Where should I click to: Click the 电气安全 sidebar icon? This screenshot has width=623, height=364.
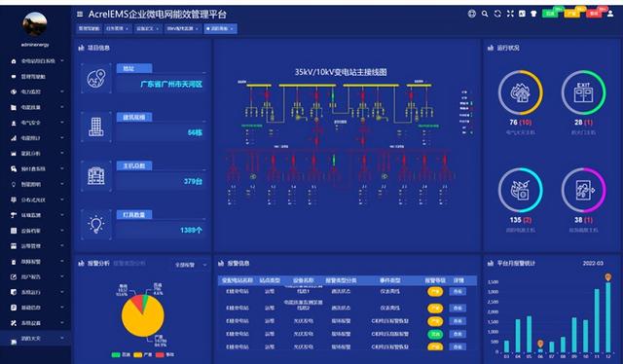(x=14, y=123)
